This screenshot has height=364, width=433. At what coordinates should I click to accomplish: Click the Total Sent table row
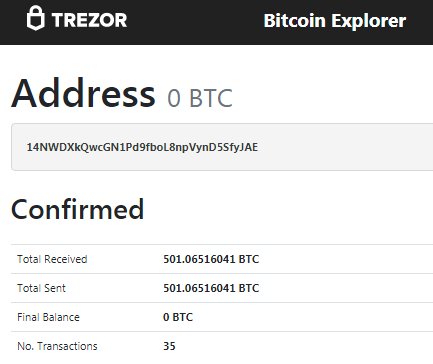222,288
